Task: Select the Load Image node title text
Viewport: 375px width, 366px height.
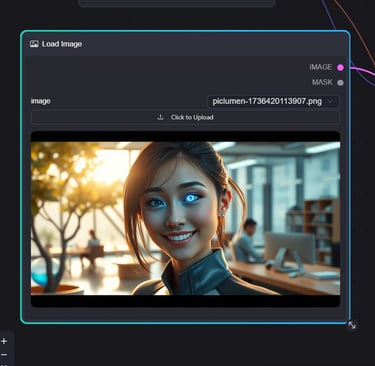Action: click(x=62, y=44)
